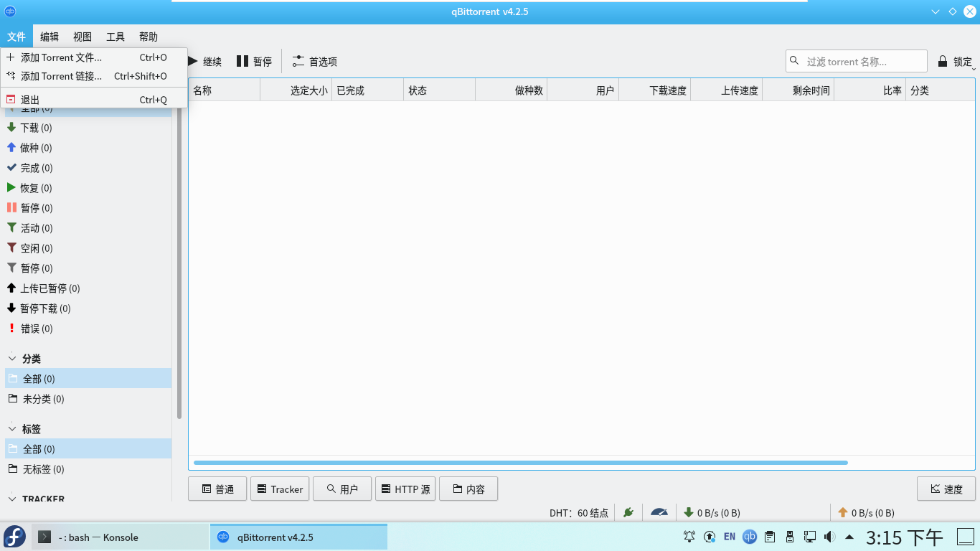Click the 暂停 pause toolbar icon
This screenshot has height=551, width=980.
[x=254, y=61]
